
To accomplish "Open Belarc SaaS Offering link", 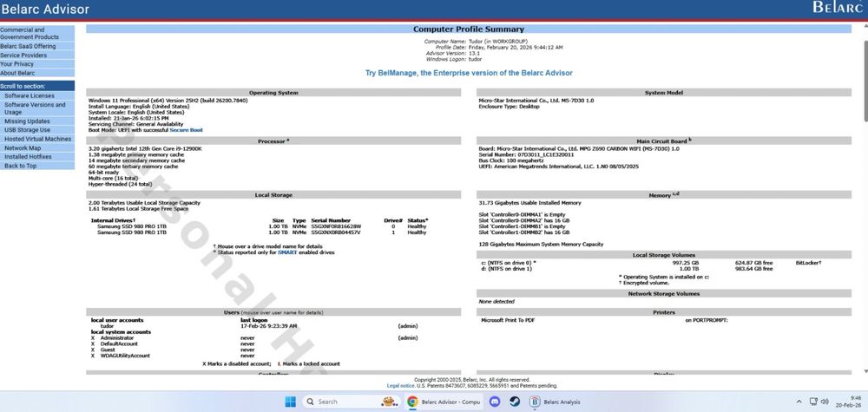I will 37,47.
